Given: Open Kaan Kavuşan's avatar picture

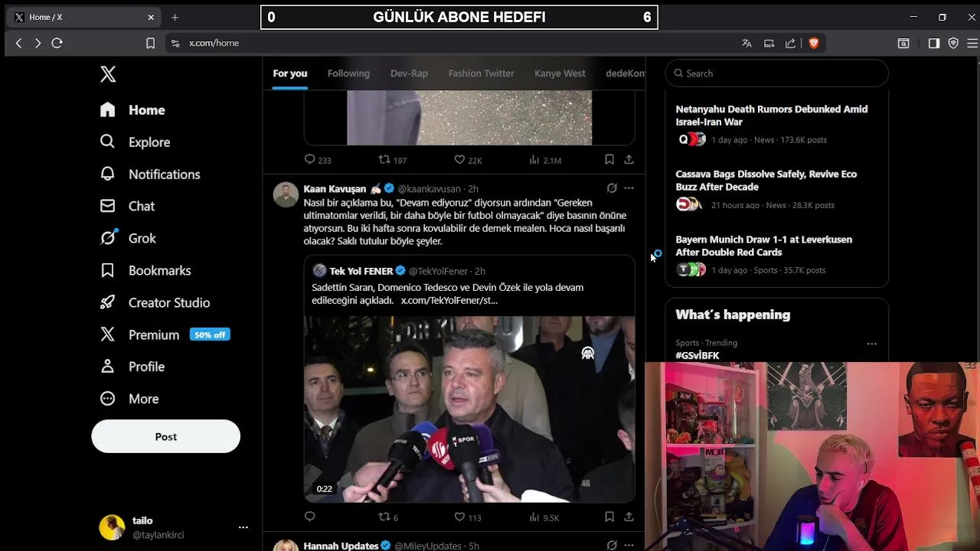Looking at the screenshot, I should click(x=286, y=194).
